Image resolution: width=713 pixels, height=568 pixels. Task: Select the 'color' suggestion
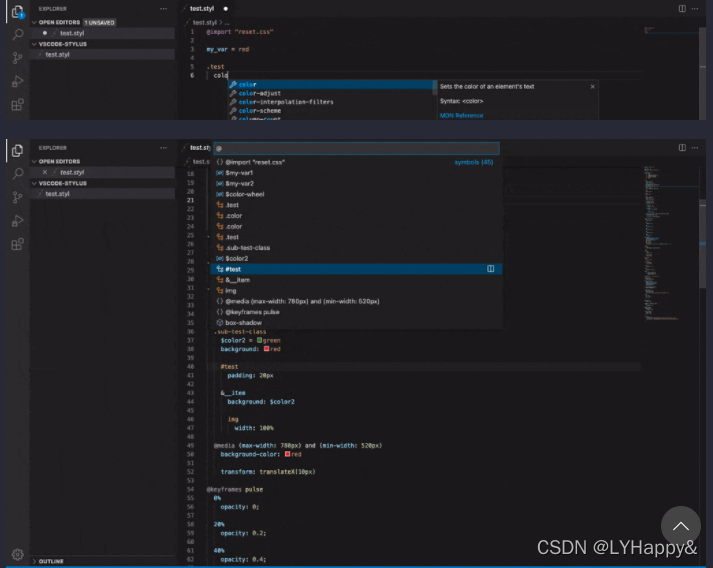331,85
